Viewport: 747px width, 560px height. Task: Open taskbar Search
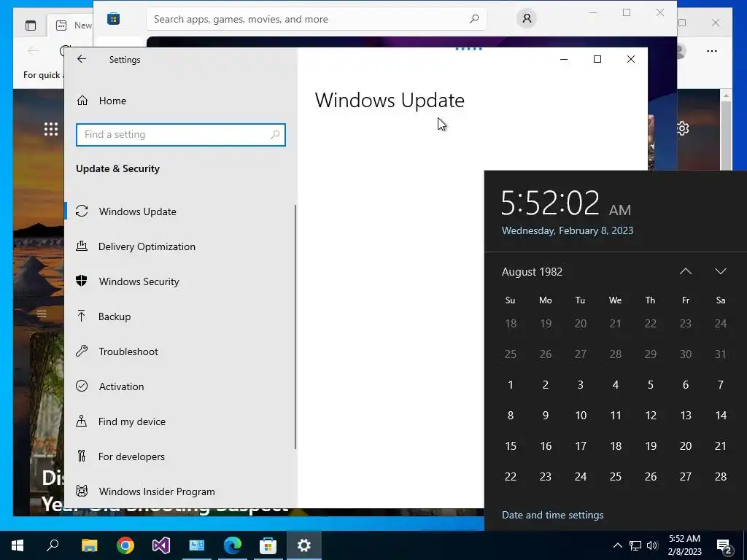click(53, 545)
